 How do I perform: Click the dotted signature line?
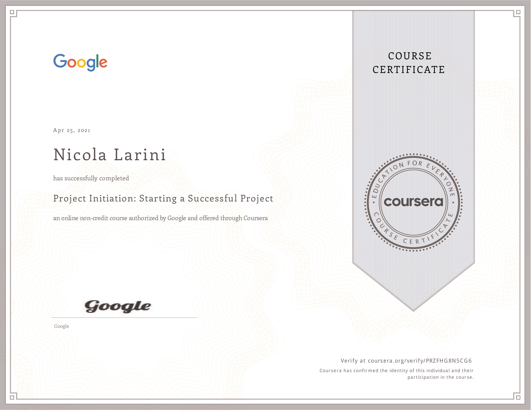pyautogui.click(x=124, y=318)
